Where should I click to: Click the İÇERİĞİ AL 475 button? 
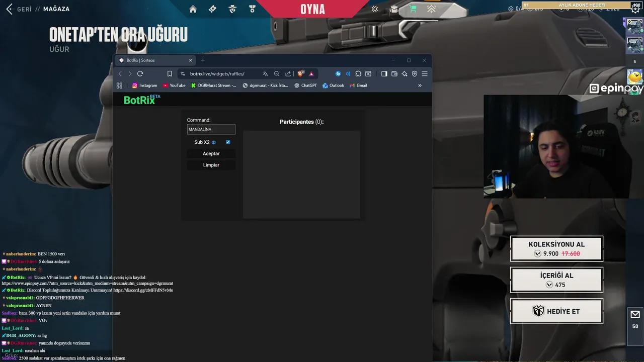pos(556,280)
